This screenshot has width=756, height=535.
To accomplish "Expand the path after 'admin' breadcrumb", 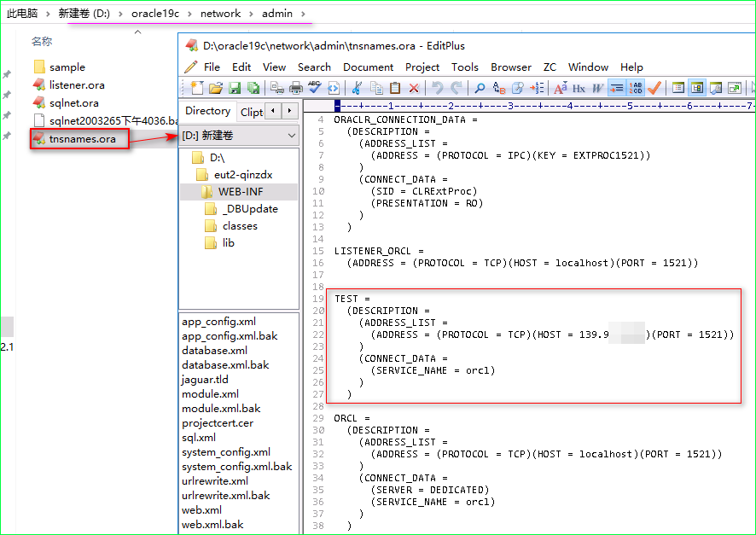I will tap(304, 14).
